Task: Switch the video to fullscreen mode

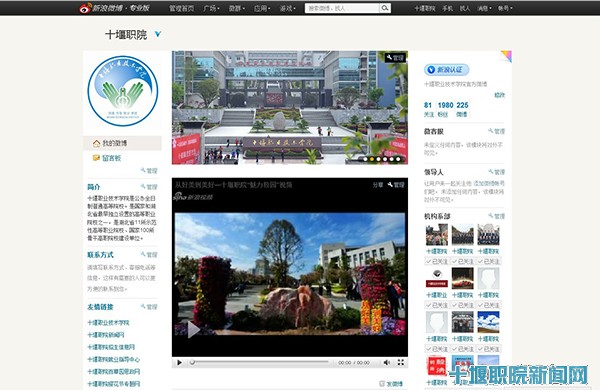Action: (401, 362)
